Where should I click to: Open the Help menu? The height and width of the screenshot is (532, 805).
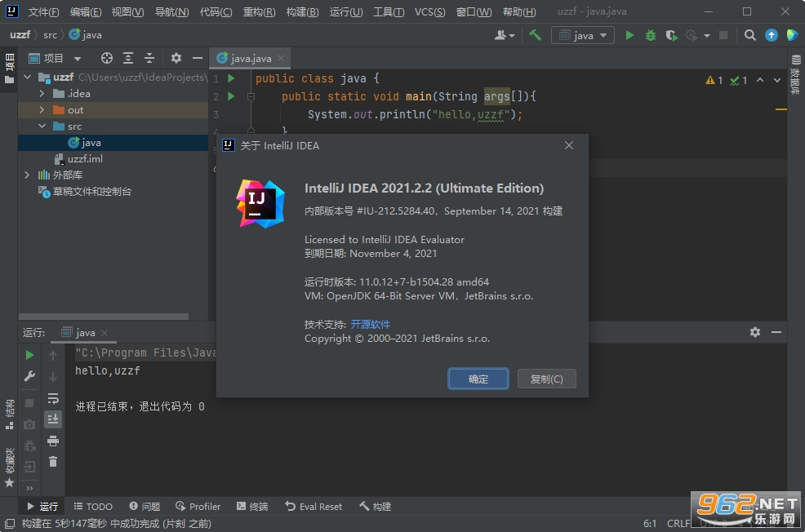tap(519, 11)
